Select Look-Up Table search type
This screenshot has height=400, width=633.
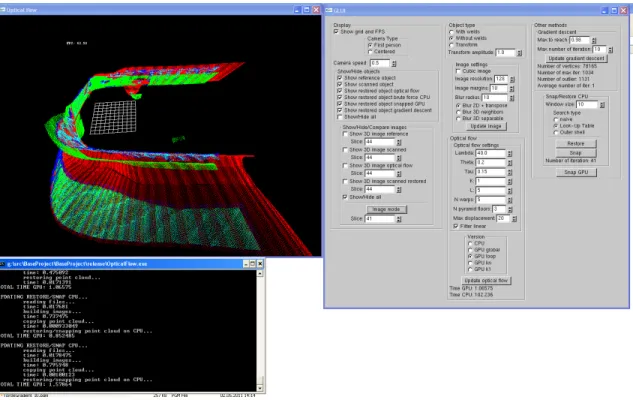(555, 126)
